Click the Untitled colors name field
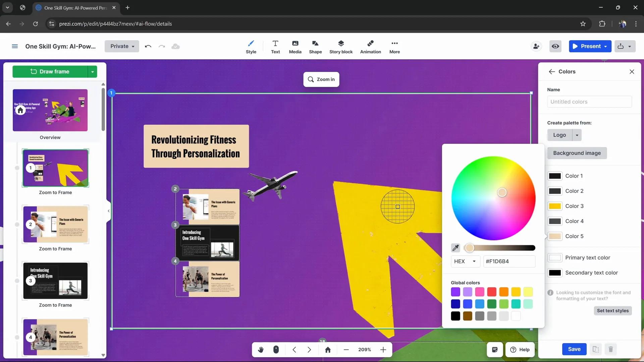Viewport: 644px width, 362px height. pos(589,102)
